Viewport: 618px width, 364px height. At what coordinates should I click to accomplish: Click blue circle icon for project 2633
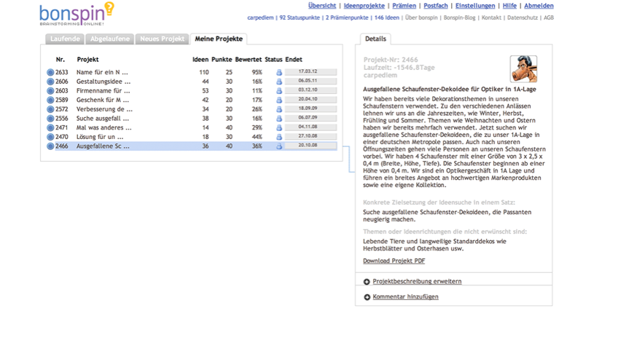(x=50, y=73)
